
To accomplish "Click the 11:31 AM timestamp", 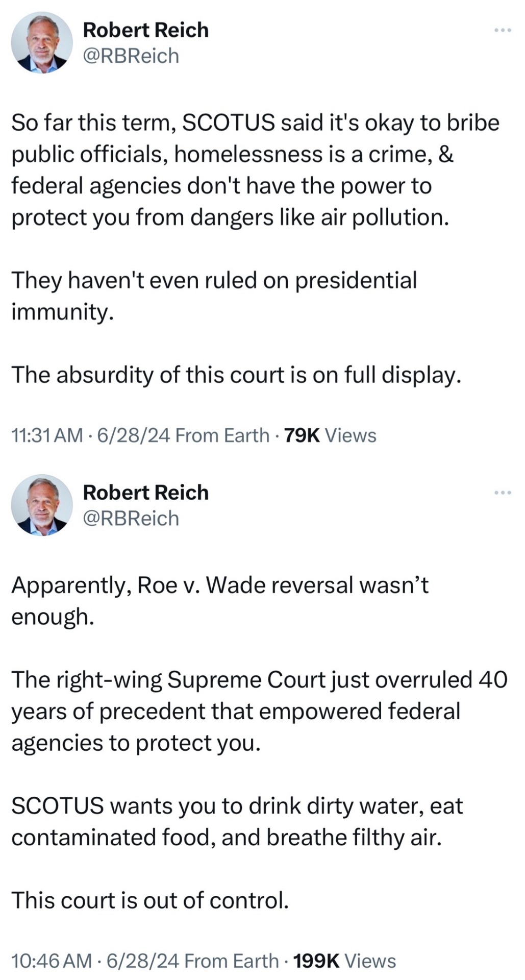I will tap(46, 435).
